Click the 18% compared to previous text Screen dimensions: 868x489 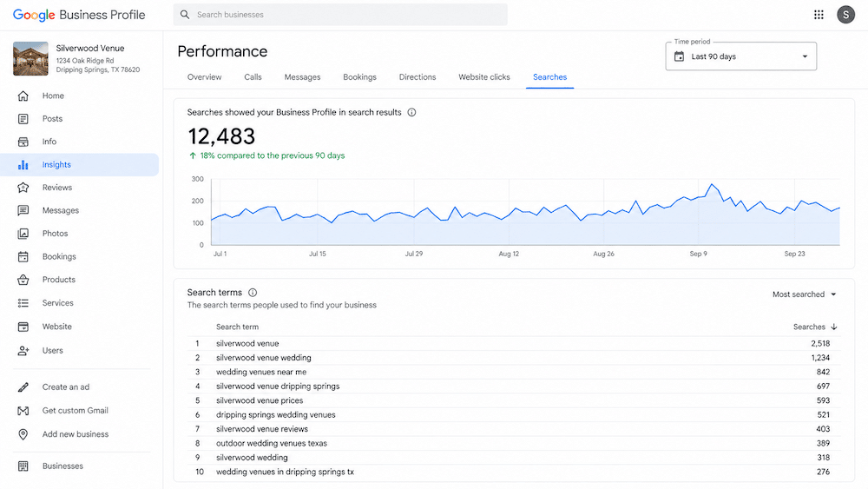(x=273, y=155)
